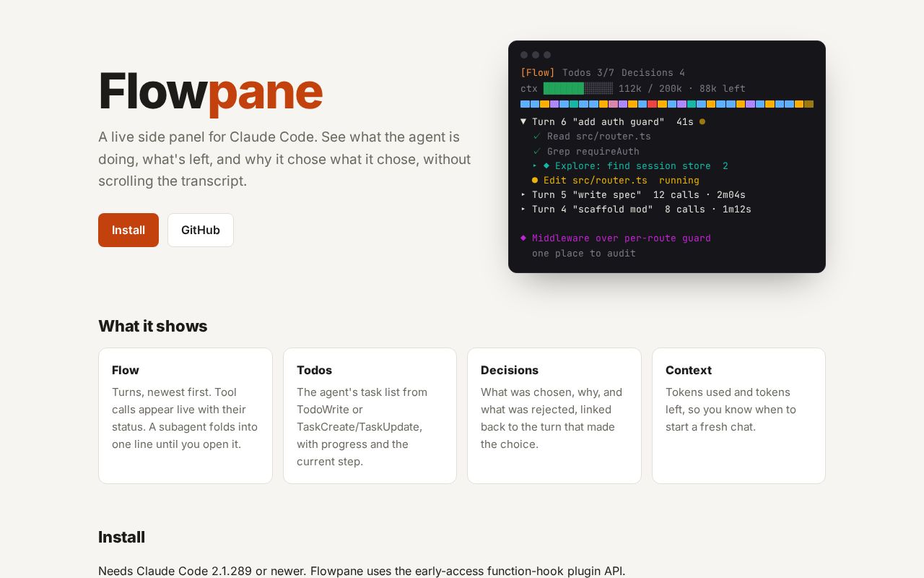Click the "112k / 200k · 88k left" readout

tap(682, 88)
